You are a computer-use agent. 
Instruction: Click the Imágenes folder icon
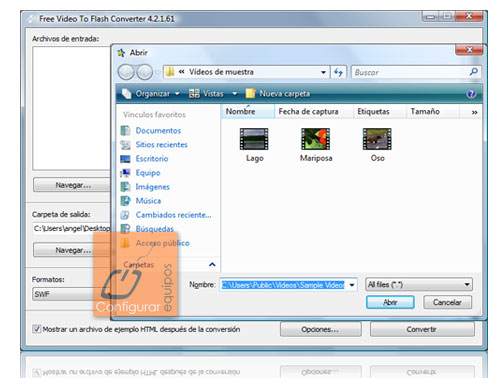(x=125, y=187)
